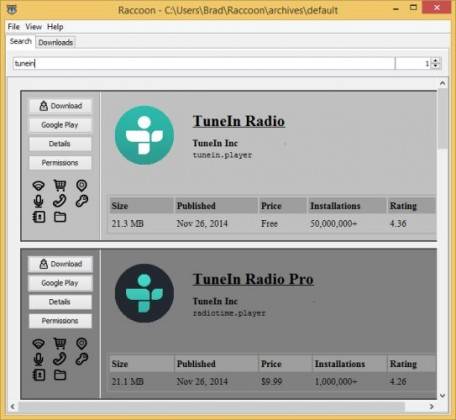This screenshot has width=456, height=420.
Task: Click the 21.3 MB size value
Action: (x=128, y=223)
